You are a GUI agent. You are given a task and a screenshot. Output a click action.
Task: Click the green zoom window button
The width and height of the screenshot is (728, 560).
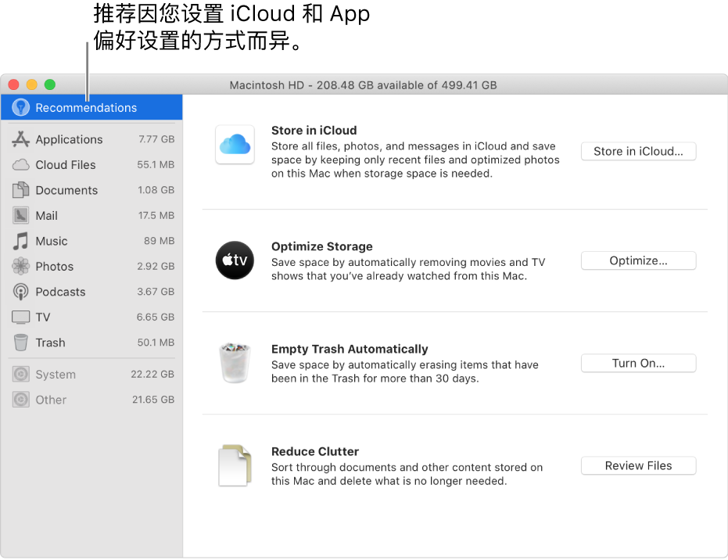coord(50,84)
